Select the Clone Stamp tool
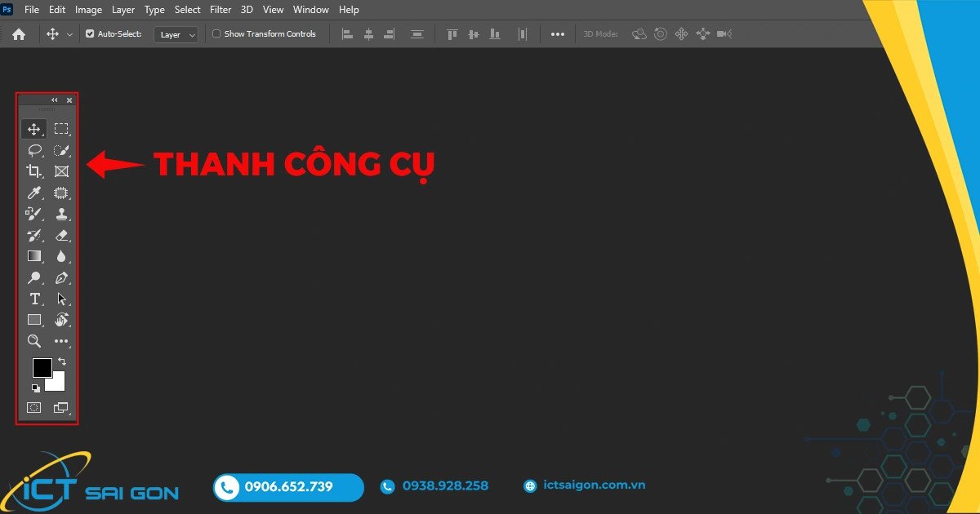This screenshot has width=980, height=514. [61, 215]
